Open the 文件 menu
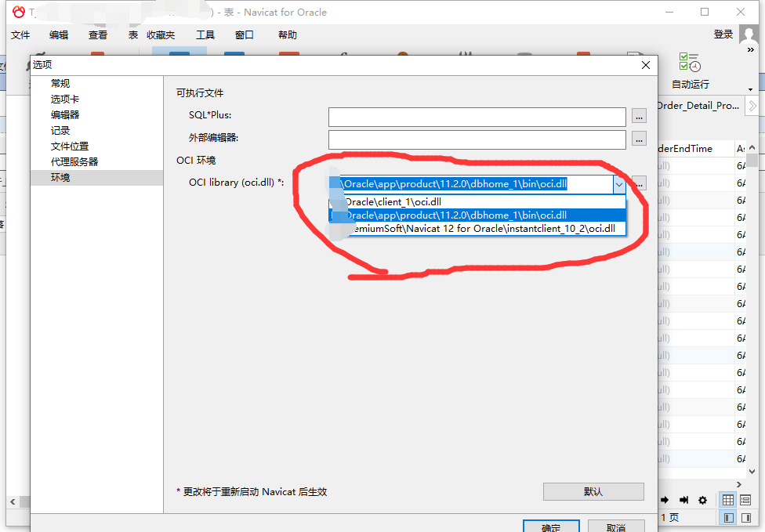The image size is (765, 532). pos(20,35)
